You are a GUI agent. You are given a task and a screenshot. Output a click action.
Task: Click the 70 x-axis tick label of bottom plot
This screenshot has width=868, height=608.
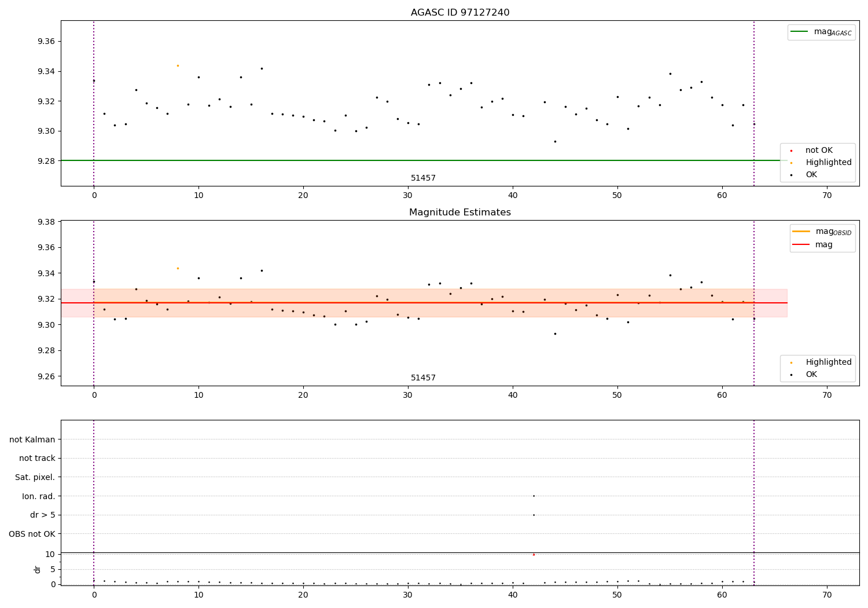pos(827,595)
